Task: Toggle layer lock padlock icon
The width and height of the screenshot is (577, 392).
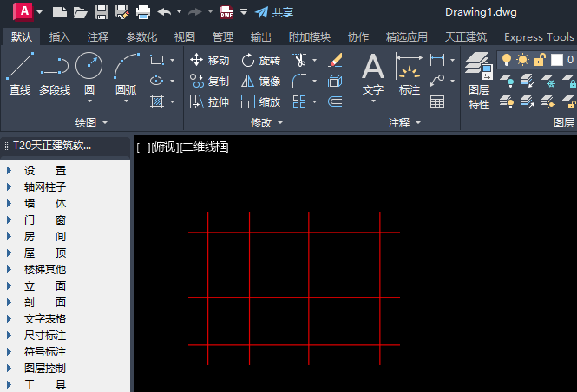Action: [x=540, y=60]
